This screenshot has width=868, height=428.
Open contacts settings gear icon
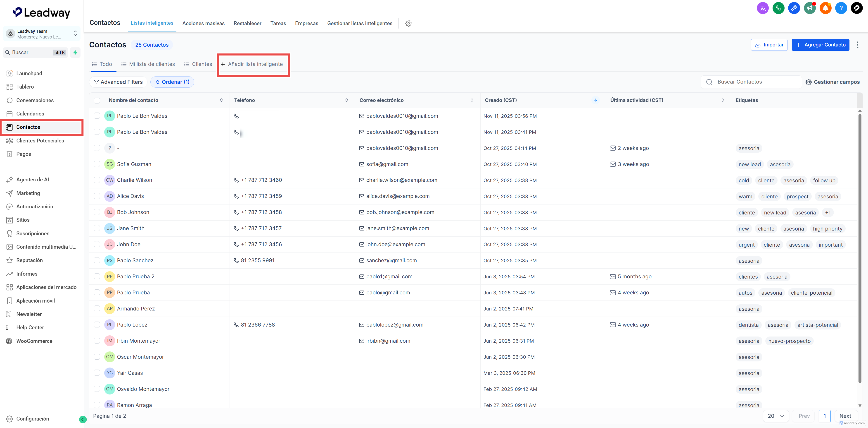click(x=408, y=23)
